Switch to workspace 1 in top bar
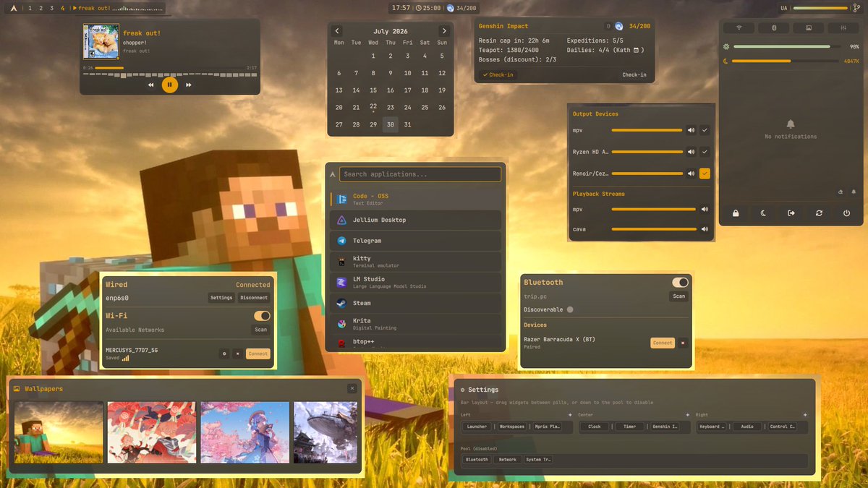 pos(30,8)
